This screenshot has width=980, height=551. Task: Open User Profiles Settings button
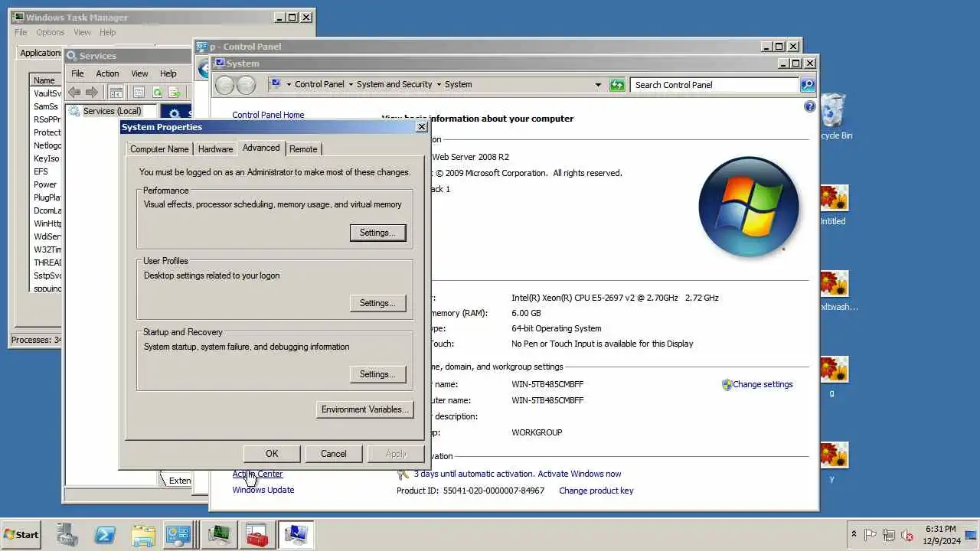(377, 303)
